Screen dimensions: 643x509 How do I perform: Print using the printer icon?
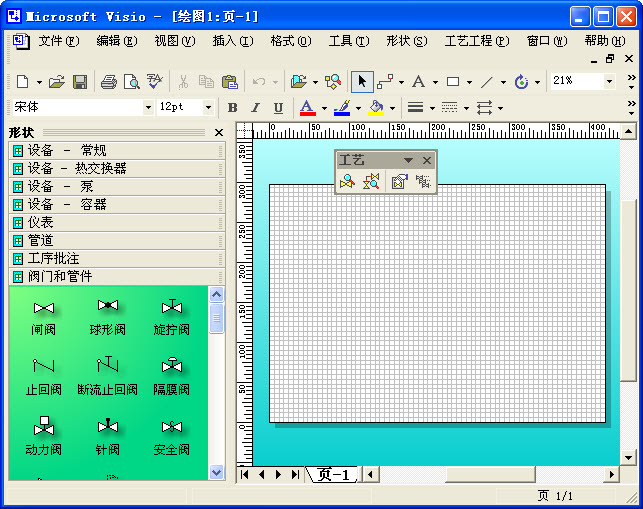click(109, 82)
